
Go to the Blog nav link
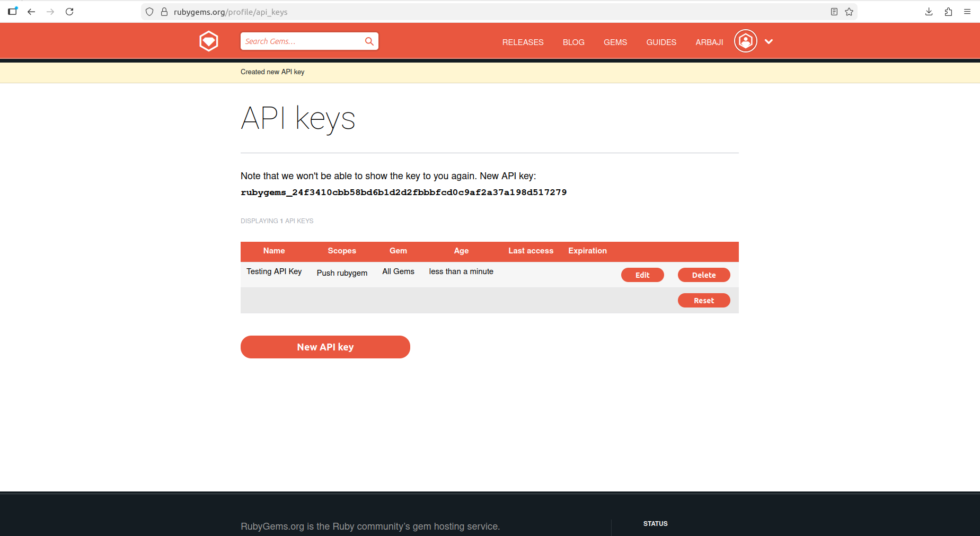coord(573,42)
